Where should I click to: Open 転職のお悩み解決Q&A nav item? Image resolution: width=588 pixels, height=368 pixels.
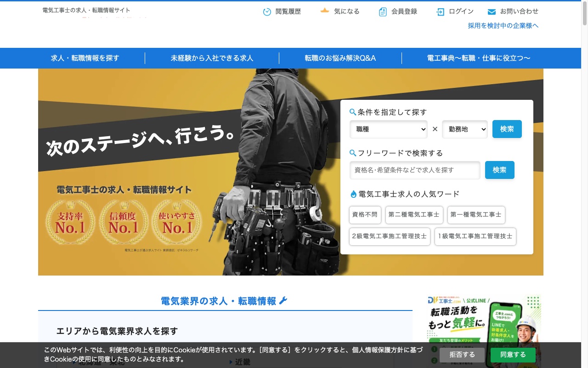[340, 58]
